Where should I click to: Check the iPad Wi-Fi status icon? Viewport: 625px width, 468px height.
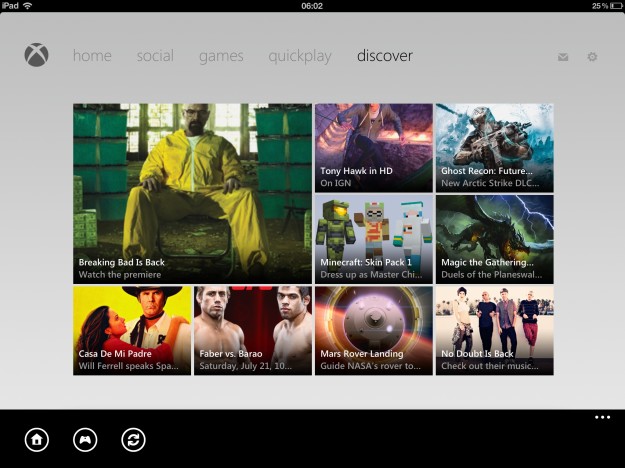pos(27,6)
